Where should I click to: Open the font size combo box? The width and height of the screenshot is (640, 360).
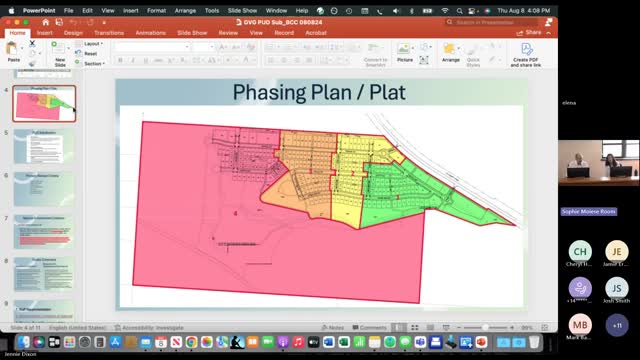coord(204,47)
